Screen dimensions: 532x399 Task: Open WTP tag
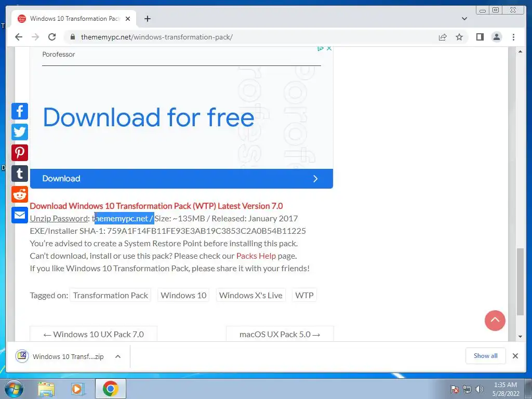(304, 295)
